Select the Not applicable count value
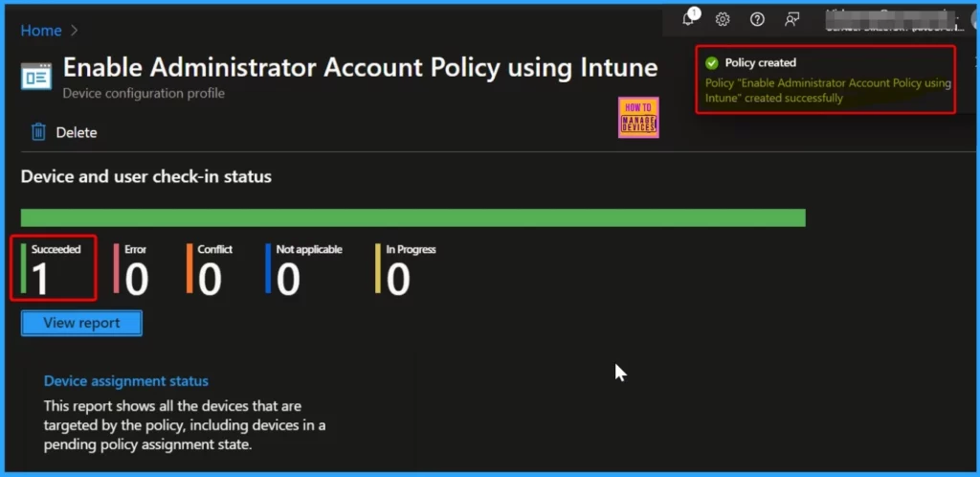Image resolution: width=980 pixels, height=477 pixels. (x=288, y=279)
